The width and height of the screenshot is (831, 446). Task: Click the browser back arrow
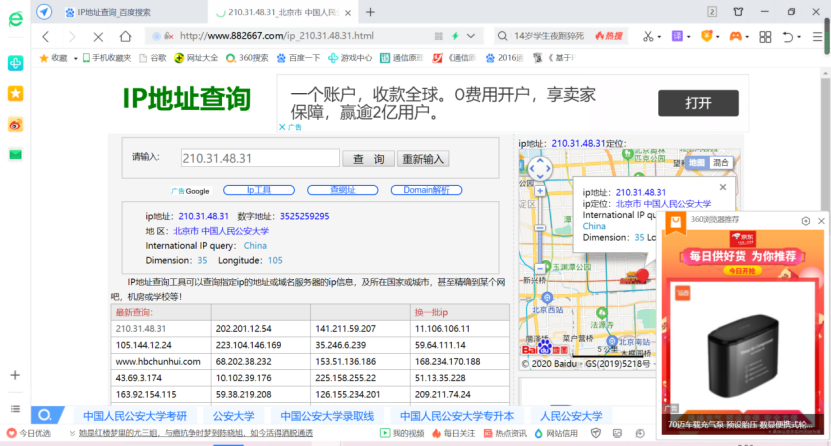pyautogui.click(x=46, y=37)
